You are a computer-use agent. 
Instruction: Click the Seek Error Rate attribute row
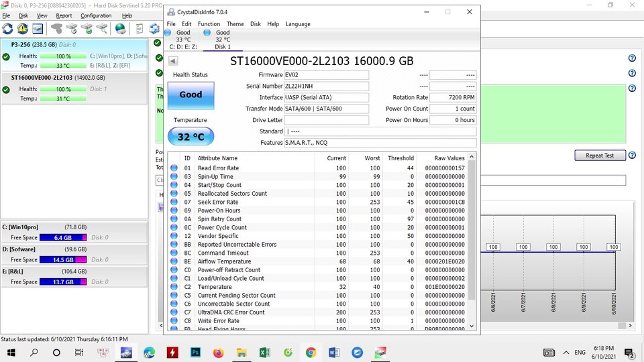318,202
